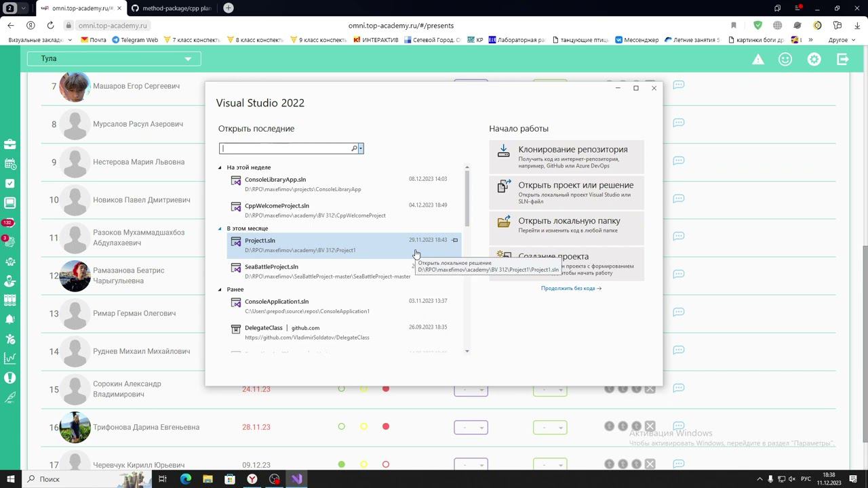
Task: Click the feather quill icon in the sidebar
Action: tap(10, 398)
